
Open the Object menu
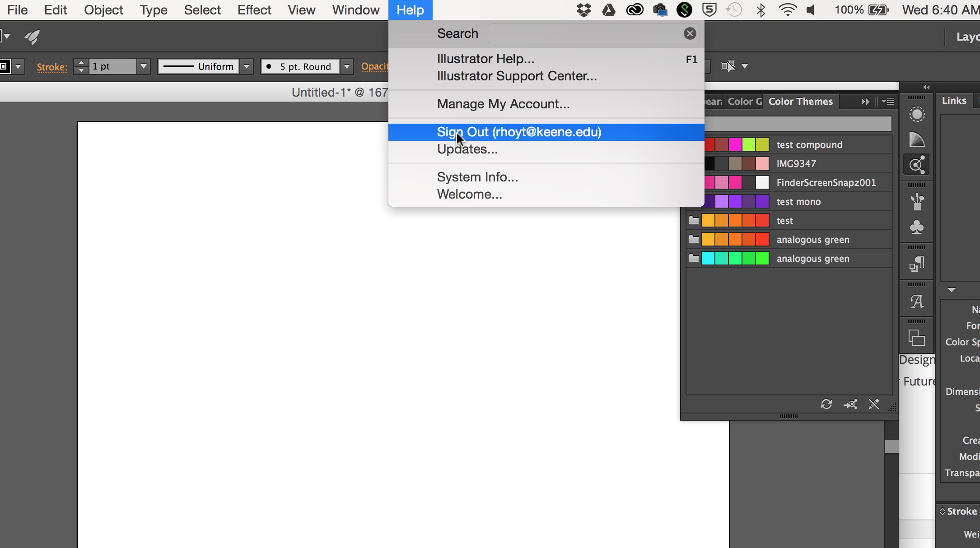point(103,10)
